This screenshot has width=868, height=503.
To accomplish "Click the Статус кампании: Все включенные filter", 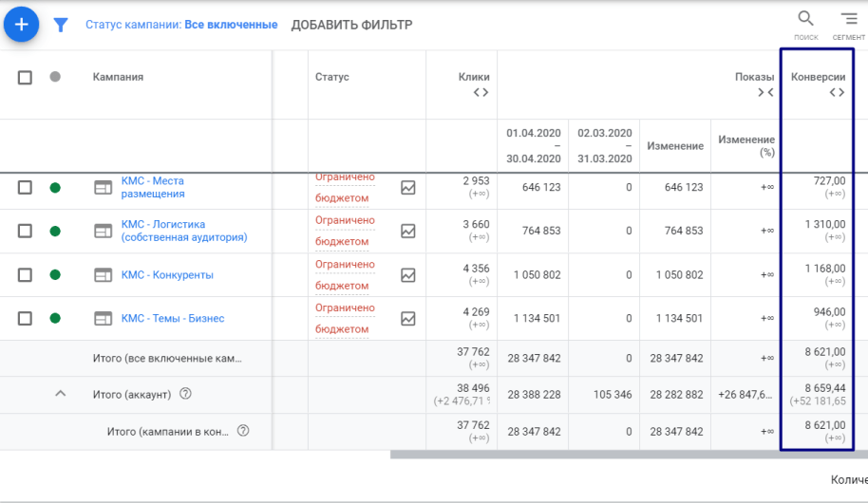I will pyautogui.click(x=181, y=25).
